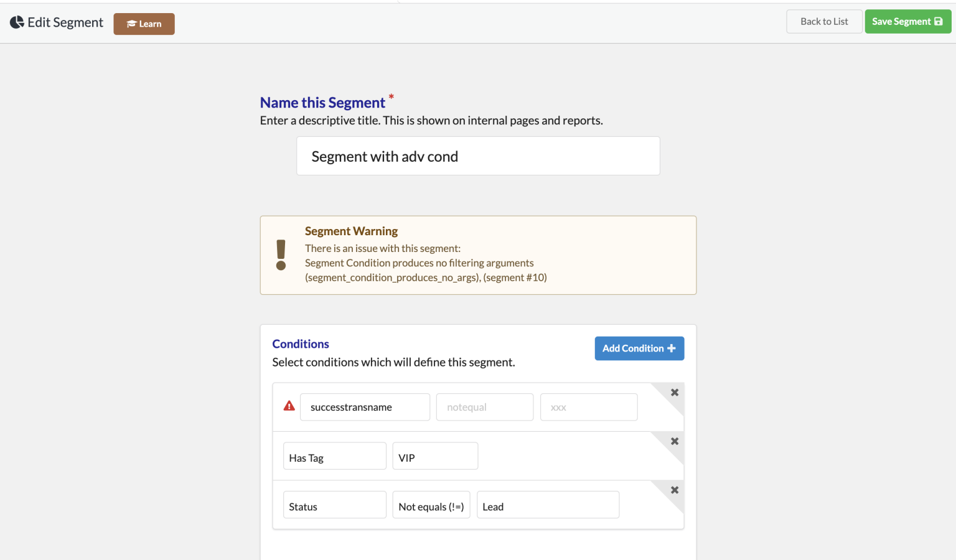Open the Status field selector
The height and width of the screenshot is (560, 956).
[x=334, y=505]
